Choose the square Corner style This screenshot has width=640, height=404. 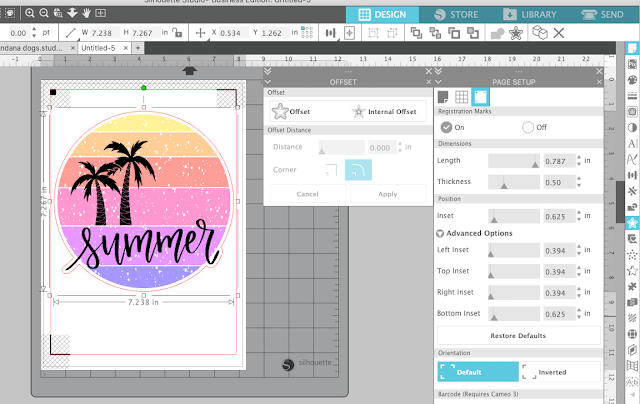click(331, 170)
